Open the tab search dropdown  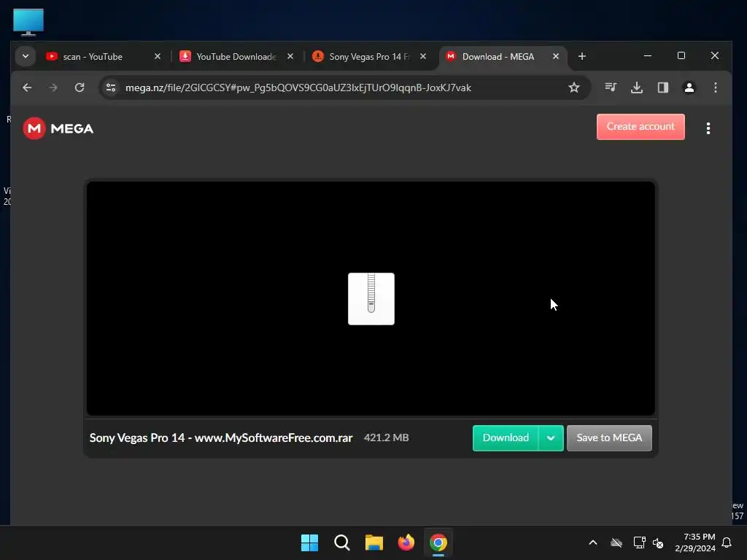(x=26, y=56)
